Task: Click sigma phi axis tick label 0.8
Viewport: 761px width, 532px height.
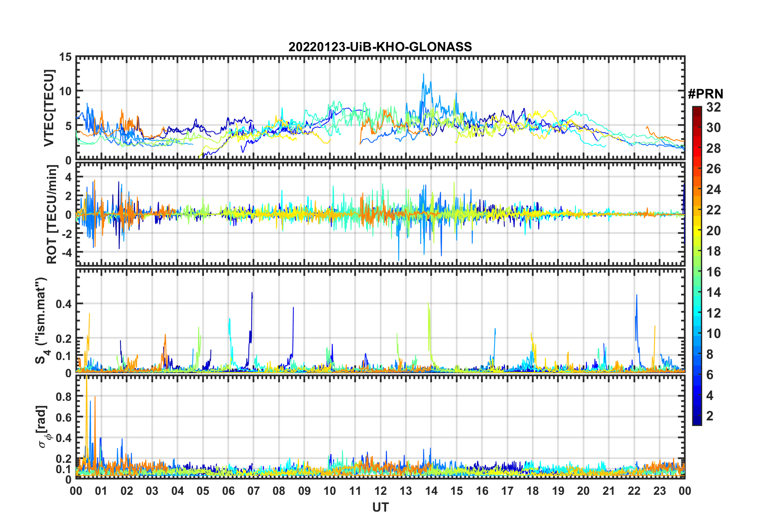Action: (64, 396)
